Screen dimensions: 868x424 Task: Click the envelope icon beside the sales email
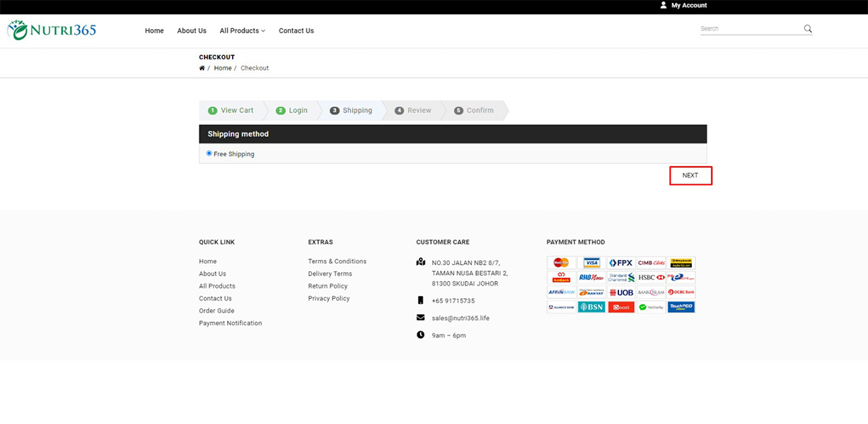(421, 318)
